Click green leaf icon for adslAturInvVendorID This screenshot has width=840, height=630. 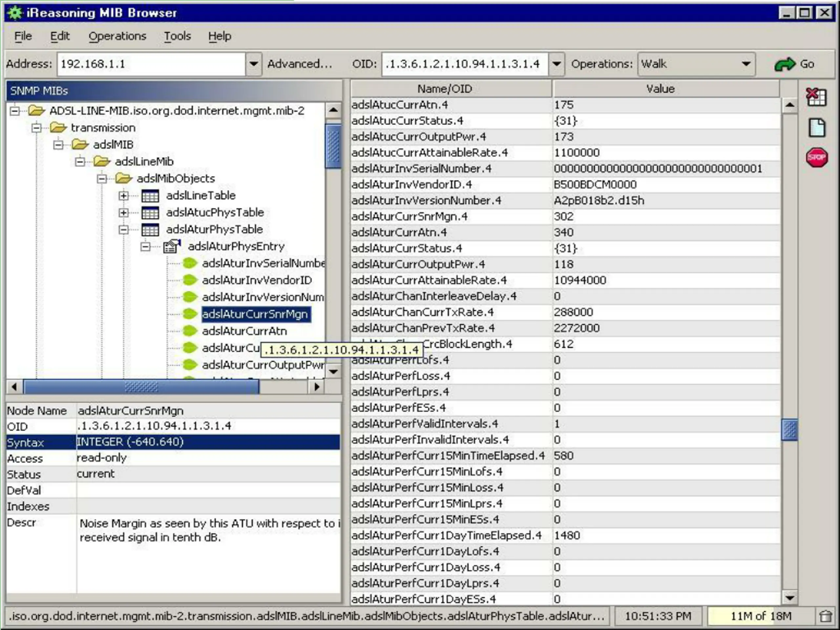pos(190,280)
